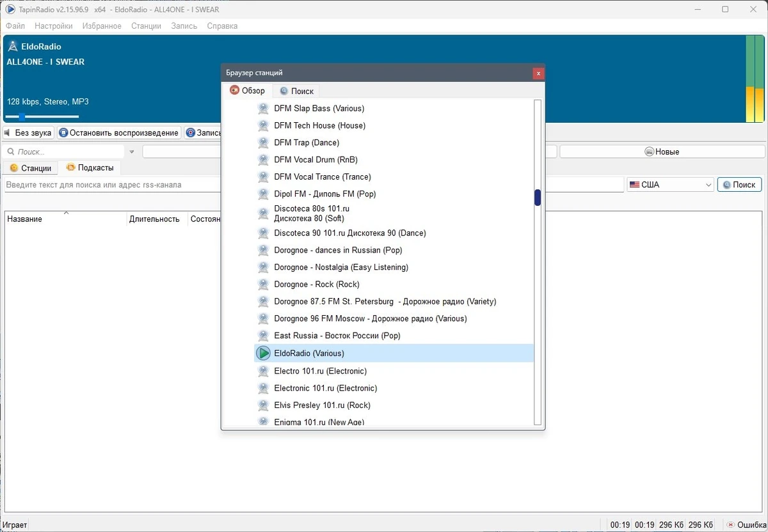
Task: Click the station icon beside Discoteca 90 101.ru
Action: 263,233
